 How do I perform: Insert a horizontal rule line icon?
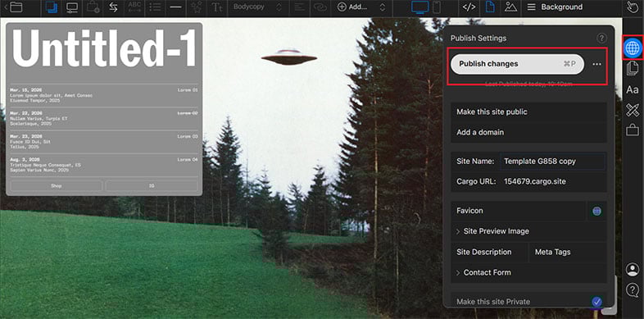pyautogui.click(x=176, y=7)
